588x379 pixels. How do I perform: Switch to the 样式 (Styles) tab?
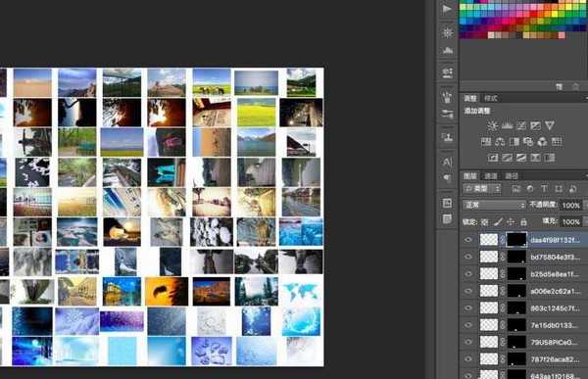(491, 99)
